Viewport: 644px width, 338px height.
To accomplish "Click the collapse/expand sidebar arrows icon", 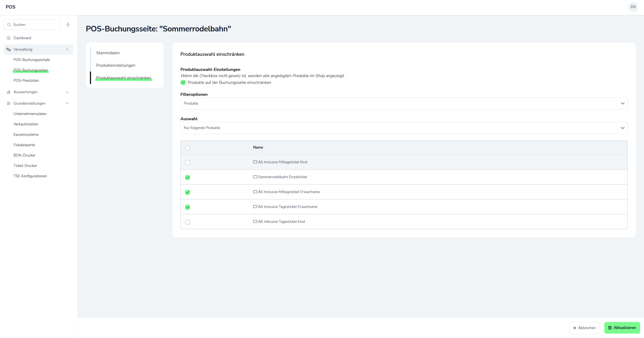I will click(x=68, y=24).
